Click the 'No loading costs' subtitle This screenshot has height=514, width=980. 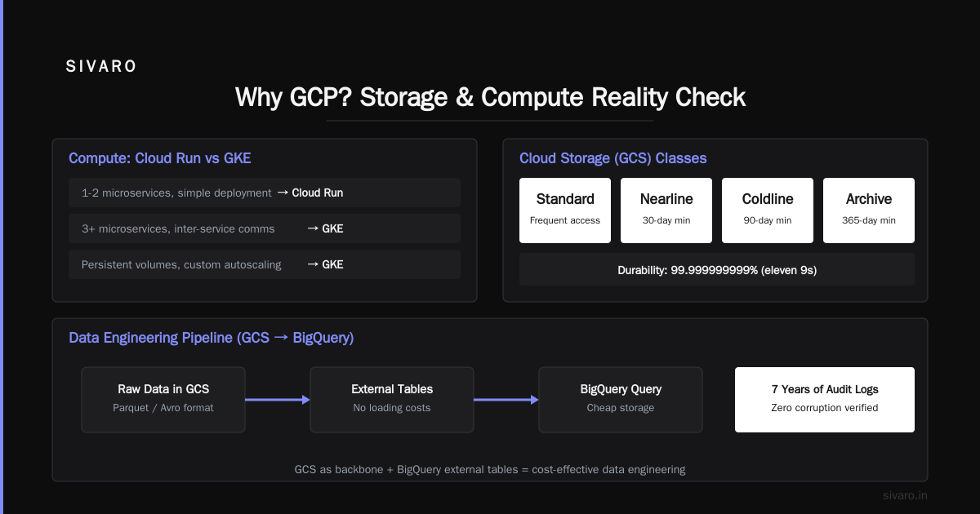pyautogui.click(x=392, y=408)
